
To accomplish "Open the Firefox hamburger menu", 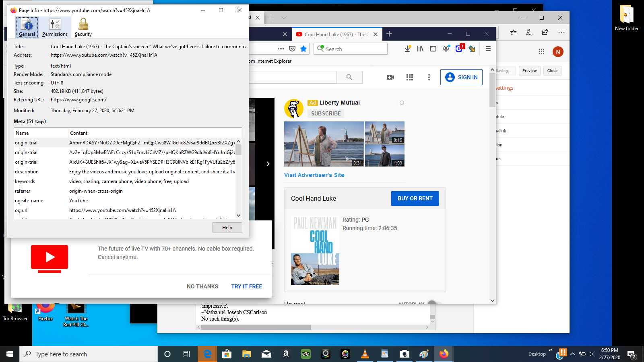I will (x=488, y=49).
